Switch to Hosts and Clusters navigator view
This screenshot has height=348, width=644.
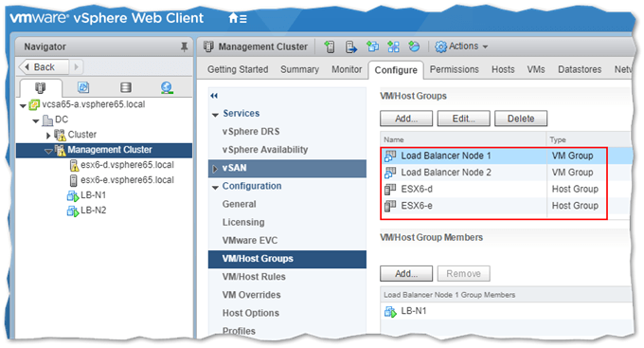(41, 87)
